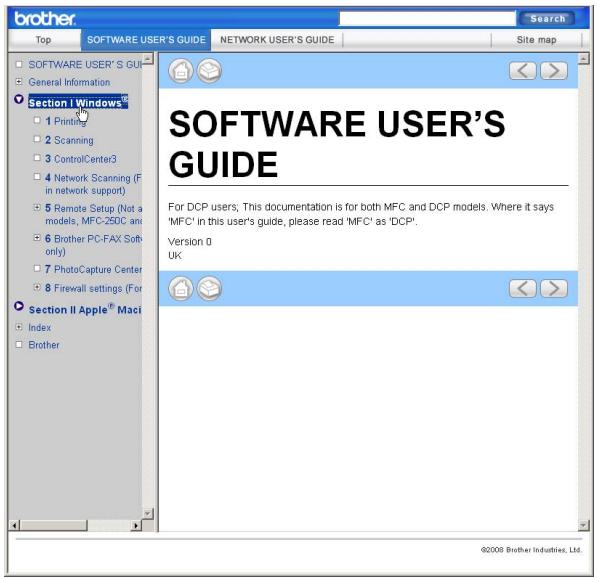Click the top home icon in content header
This screenshot has height=578, width=598.
point(181,71)
